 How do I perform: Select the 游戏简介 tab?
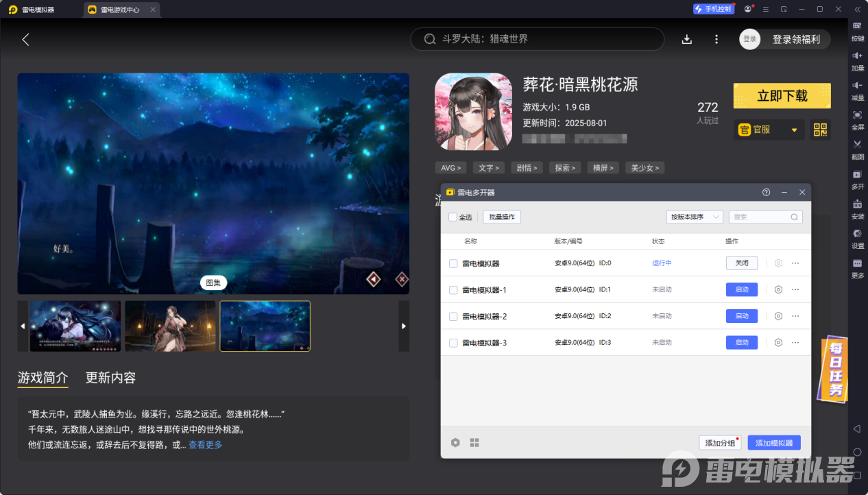click(43, 378)
